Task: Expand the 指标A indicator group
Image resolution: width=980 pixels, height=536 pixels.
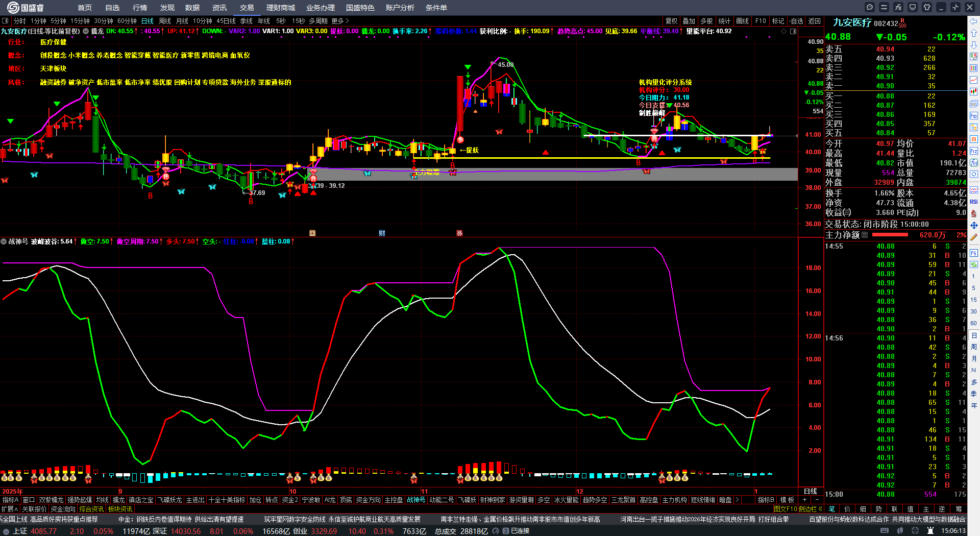Action: [x=10, y=500]
